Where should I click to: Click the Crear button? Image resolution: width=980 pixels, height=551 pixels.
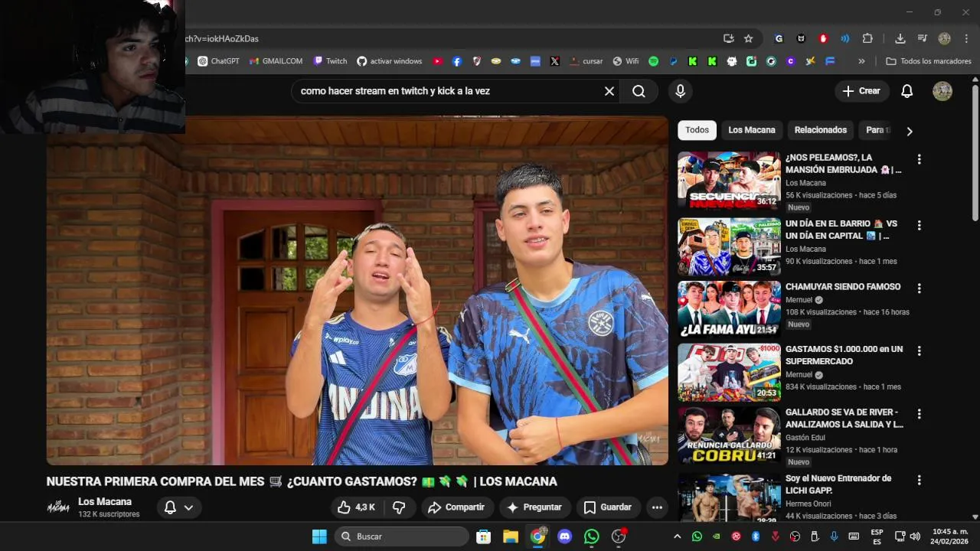pyautogui.click(x=862, y=91)
